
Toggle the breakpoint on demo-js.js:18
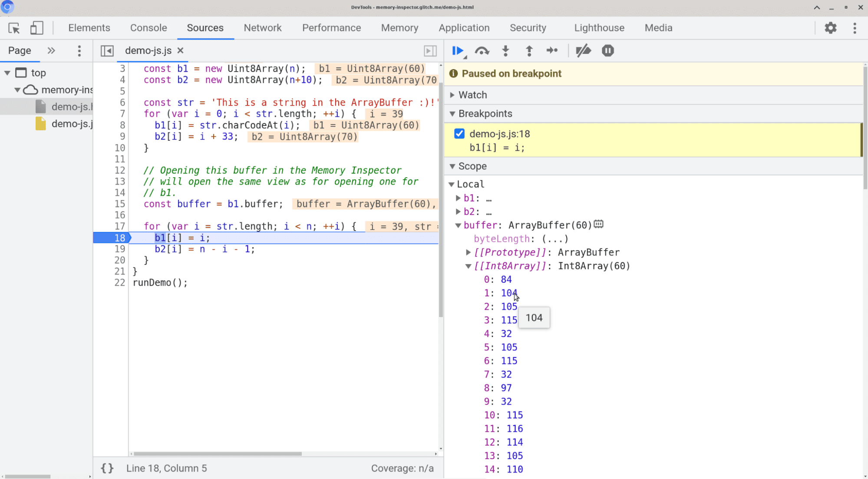coord(460,133)
